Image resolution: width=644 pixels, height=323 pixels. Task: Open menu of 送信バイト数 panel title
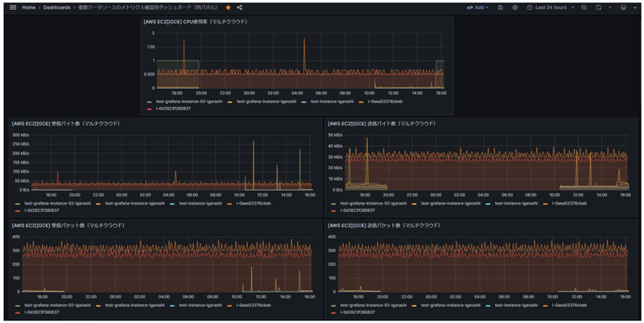pyautogui.click(x=382, y=123)
